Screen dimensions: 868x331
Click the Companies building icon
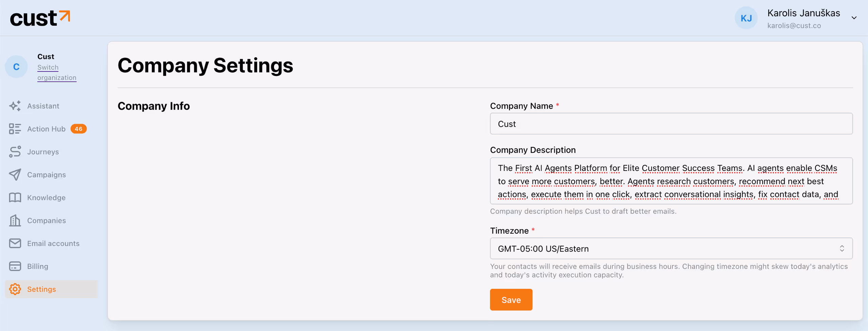pos(15,220)
